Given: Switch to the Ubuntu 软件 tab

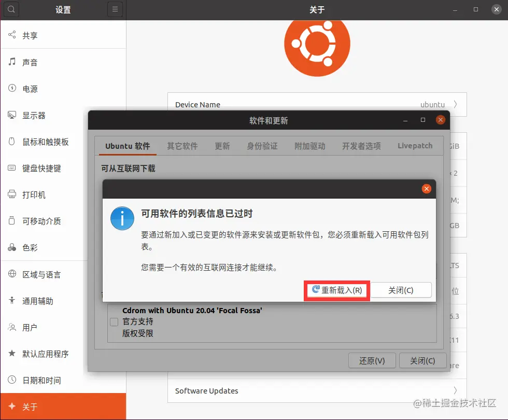Looking at the screenshot, I should click(128, 146).
